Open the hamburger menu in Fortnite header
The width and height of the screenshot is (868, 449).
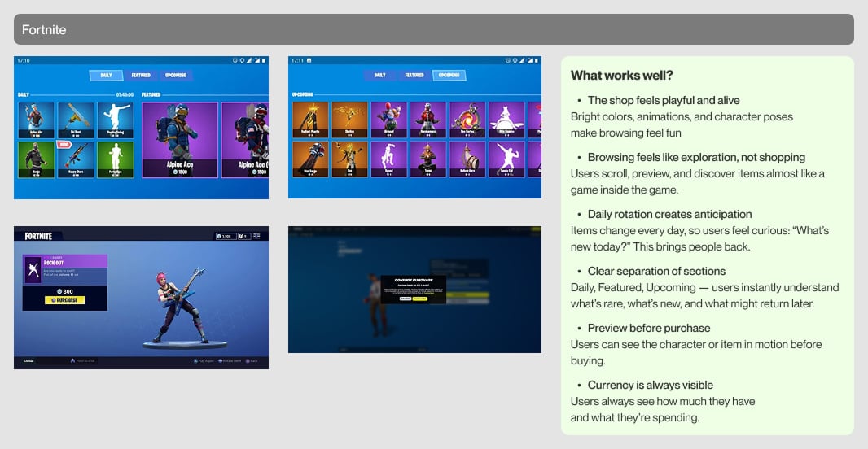point(257,236)
